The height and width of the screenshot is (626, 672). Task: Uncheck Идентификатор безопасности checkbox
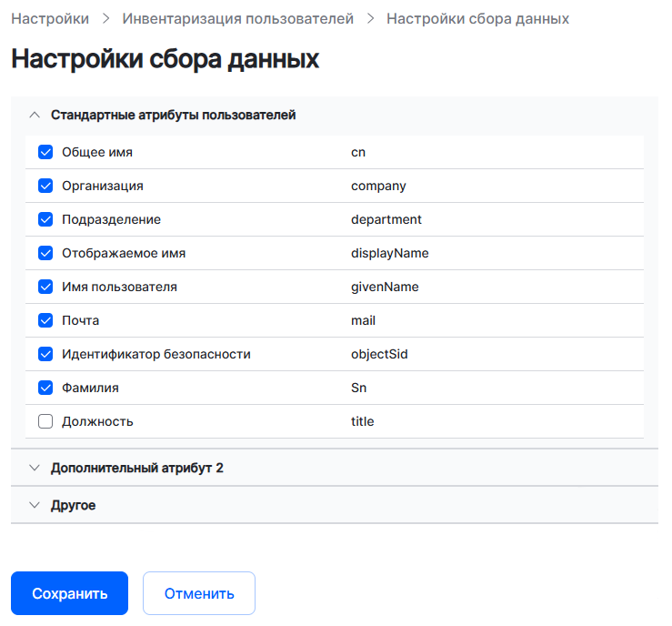(45, 354)
